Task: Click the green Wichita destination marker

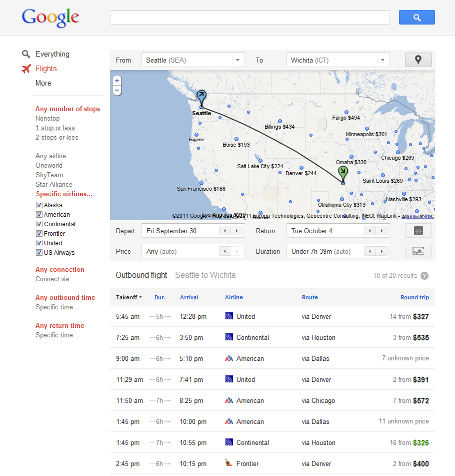Action: [342, 173]
